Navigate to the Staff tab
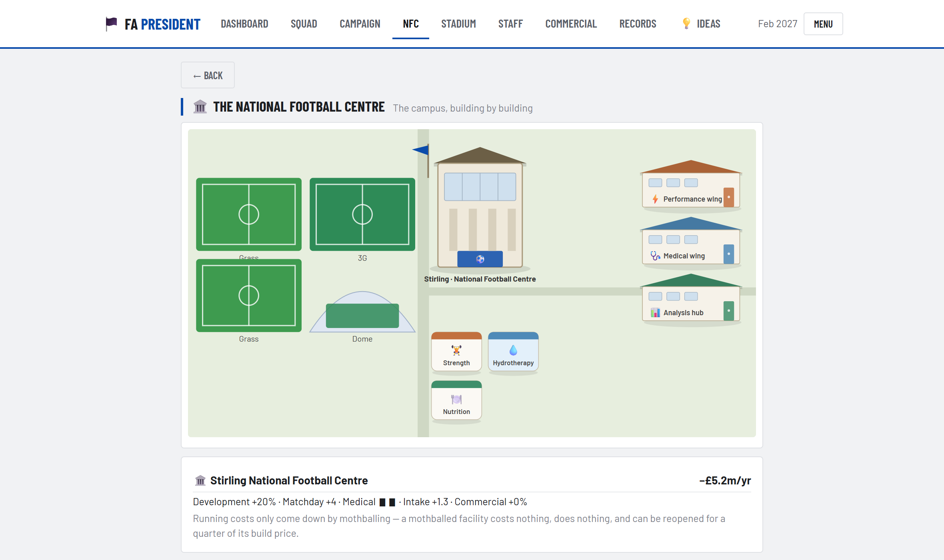The height and width of the screenshot is (560, 944). 510,24
